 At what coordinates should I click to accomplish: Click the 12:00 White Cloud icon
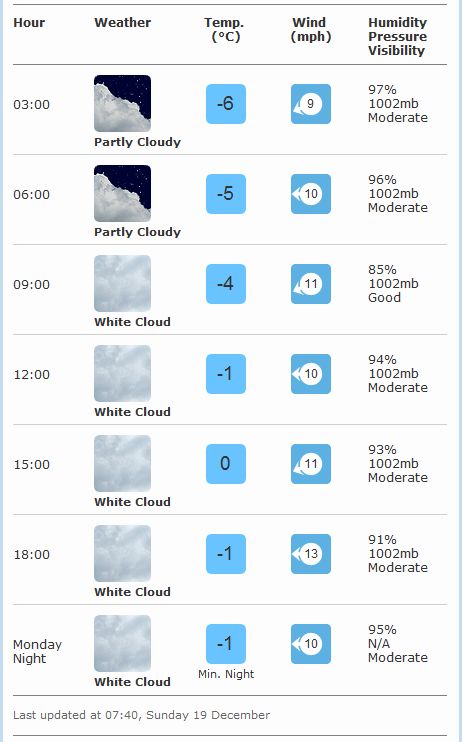pyautogui.click(x=123, y=373)
